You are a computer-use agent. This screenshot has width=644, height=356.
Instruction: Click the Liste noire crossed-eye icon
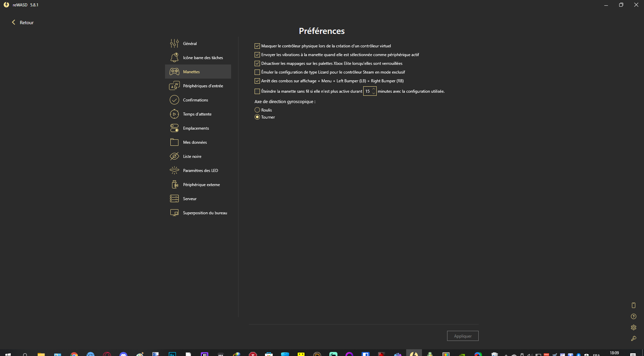point(174,157)
